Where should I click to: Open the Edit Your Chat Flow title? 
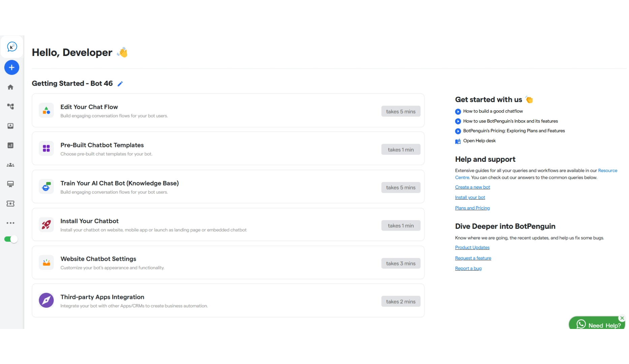89,107
